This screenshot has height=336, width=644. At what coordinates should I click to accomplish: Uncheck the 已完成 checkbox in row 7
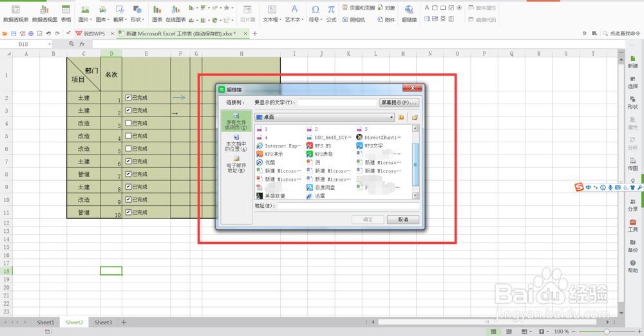click(129, 162)
